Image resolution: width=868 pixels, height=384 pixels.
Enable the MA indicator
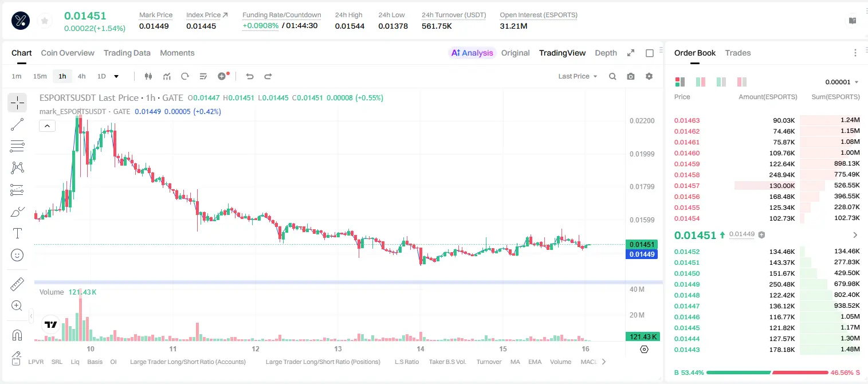coord(515,362)
